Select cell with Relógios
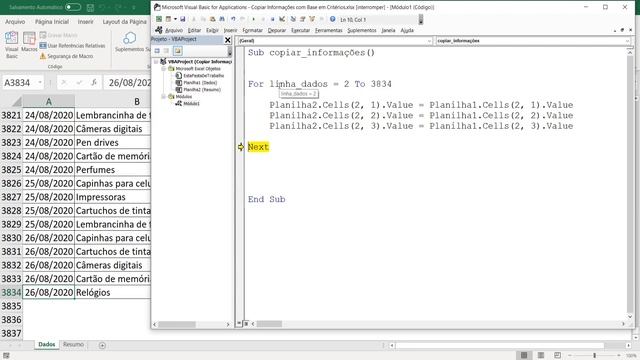 [113, 292]
